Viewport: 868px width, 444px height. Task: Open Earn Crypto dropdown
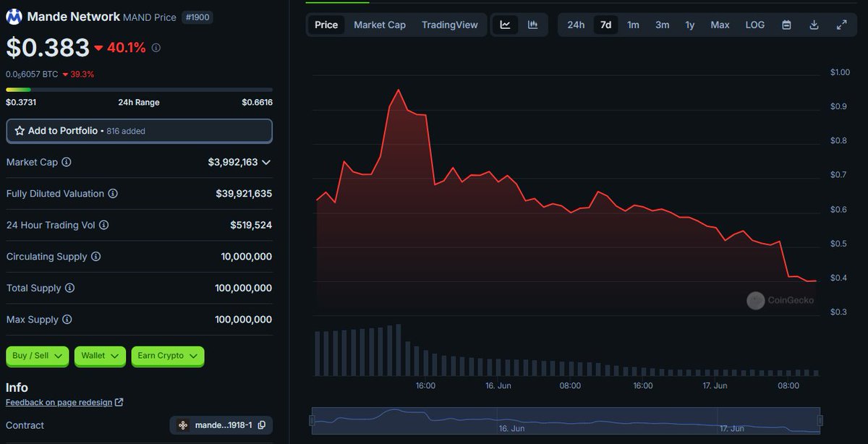(168, 356)
